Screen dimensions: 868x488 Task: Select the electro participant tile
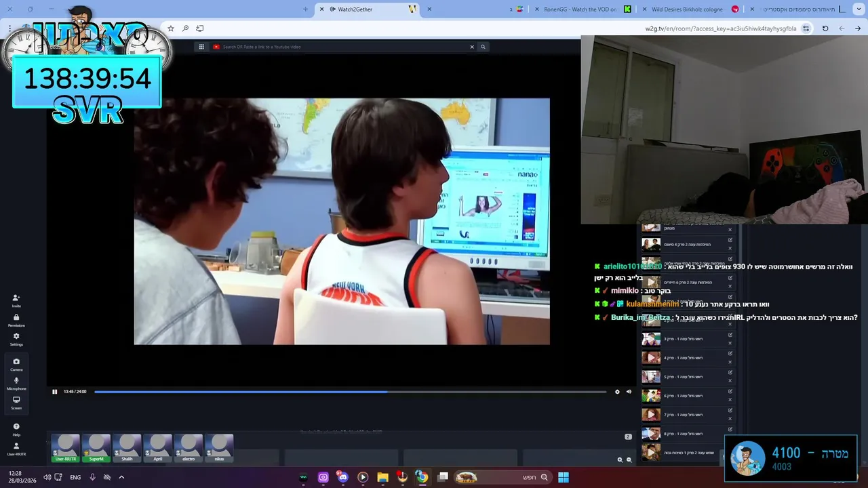pyautogui.click(x=189, y=449)
